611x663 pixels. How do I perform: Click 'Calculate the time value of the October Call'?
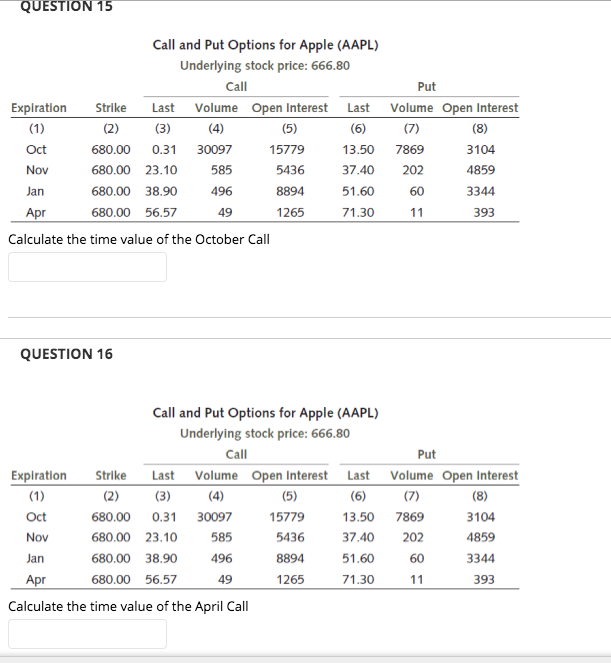pos(139,239)
